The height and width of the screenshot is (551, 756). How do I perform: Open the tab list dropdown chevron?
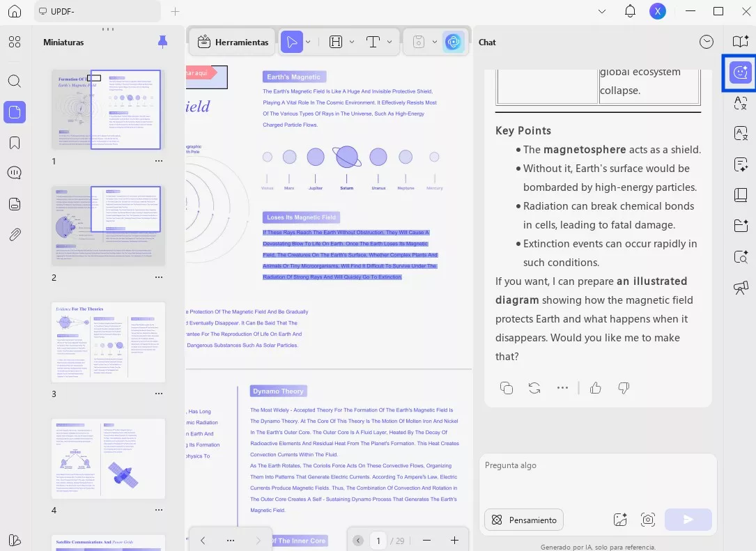[x=602, y=11]
